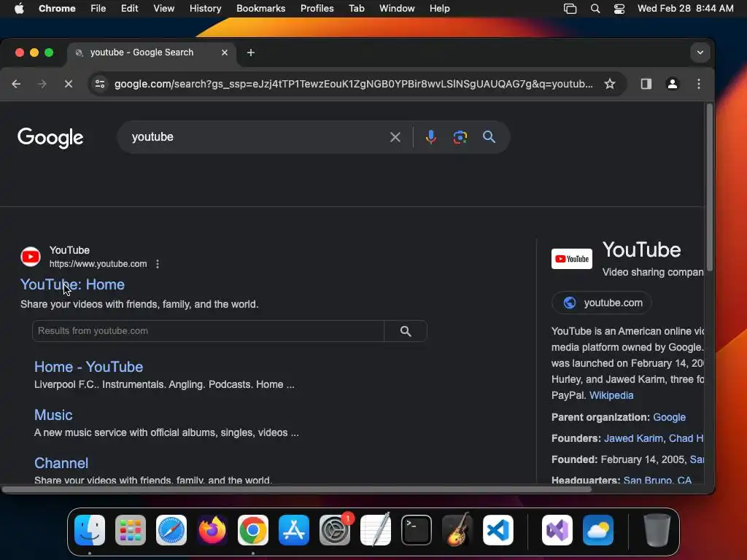
Task: Follow the Wikipedia link
Action: pos(611,395)
